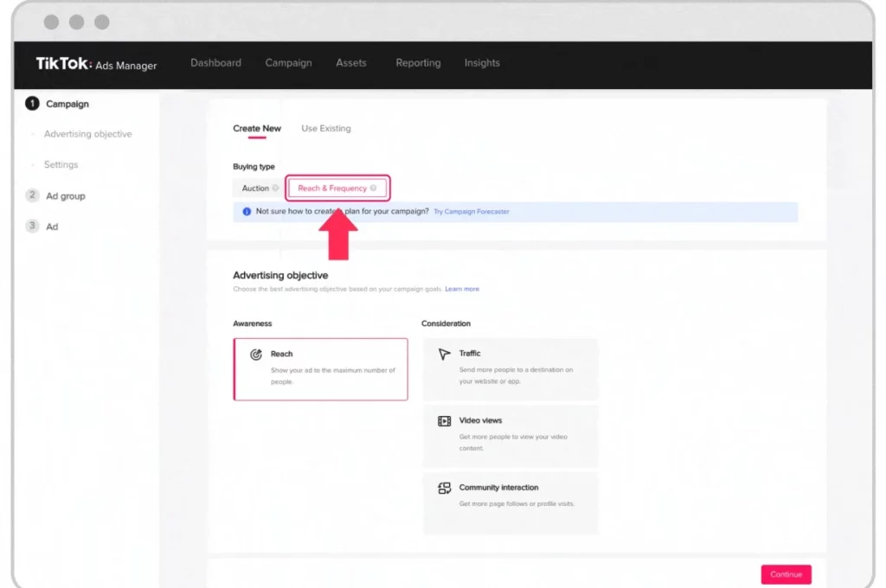Open the Assets menu
The image size is (886, 588).
(x=351, y=63)
